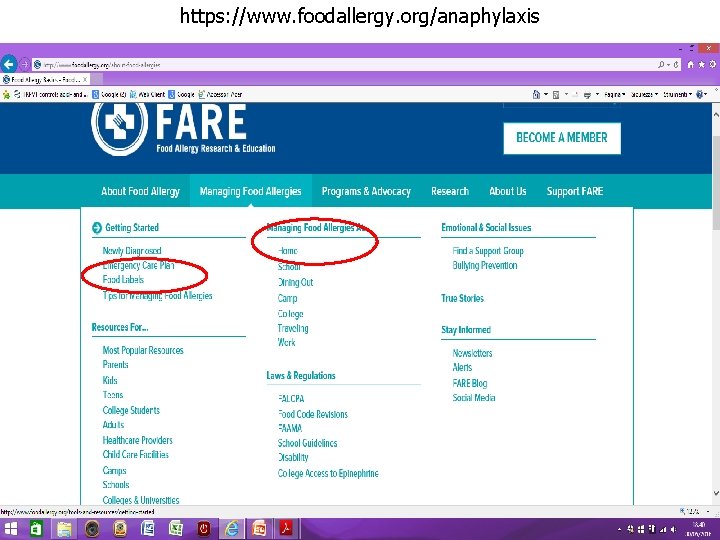The image size is (720, 540).
Task: Expand the home page dropdown arrow
Action: point(546,95)
